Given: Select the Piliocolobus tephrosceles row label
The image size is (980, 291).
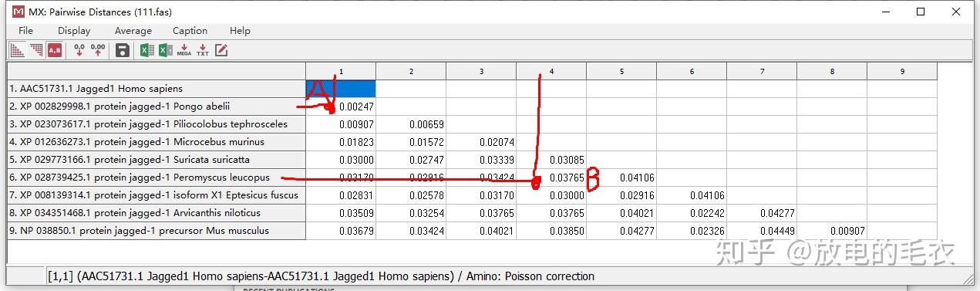Looking at the screenshot, I should (x=157, y=124).
